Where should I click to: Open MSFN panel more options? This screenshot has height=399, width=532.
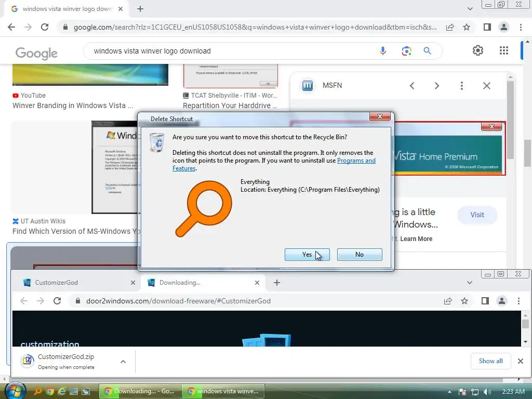click(461, 86)
